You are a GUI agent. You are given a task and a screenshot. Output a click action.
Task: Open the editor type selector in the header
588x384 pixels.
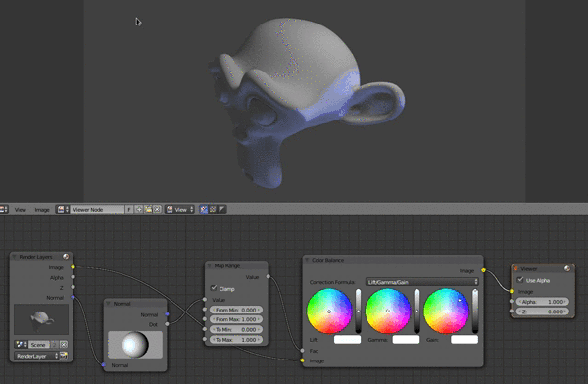(x=4, y=210)
